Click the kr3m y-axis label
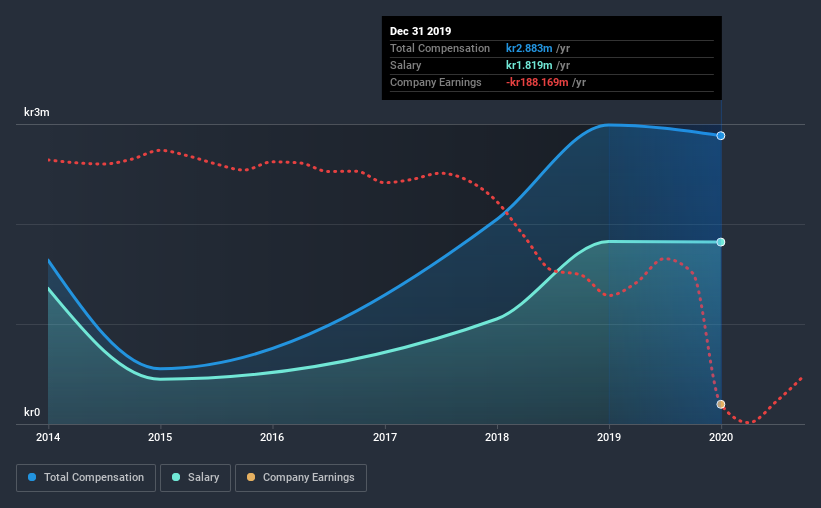Screen dimensions: 821x508 [x=37, y=112]
